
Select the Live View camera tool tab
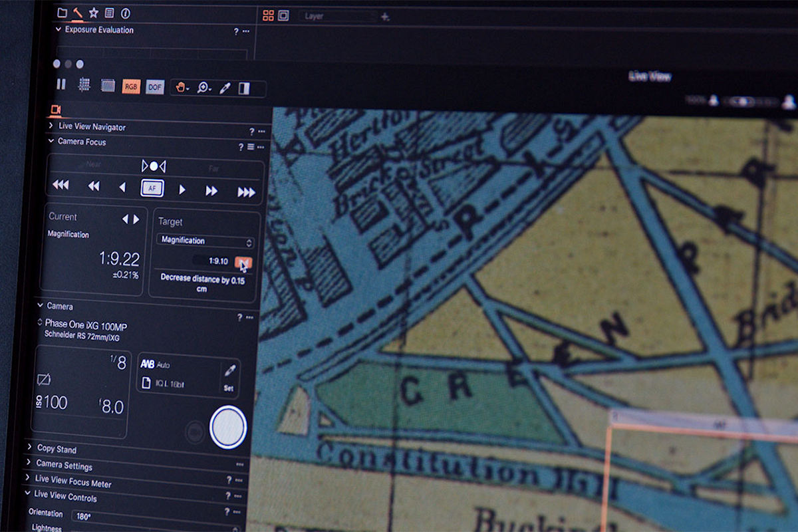pyautogui.click(x=56, y=110)
